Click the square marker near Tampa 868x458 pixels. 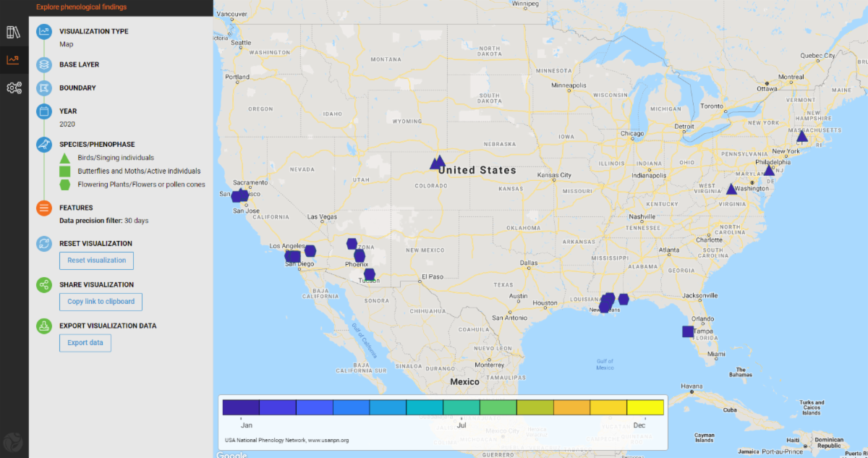[x=688, y=332]
